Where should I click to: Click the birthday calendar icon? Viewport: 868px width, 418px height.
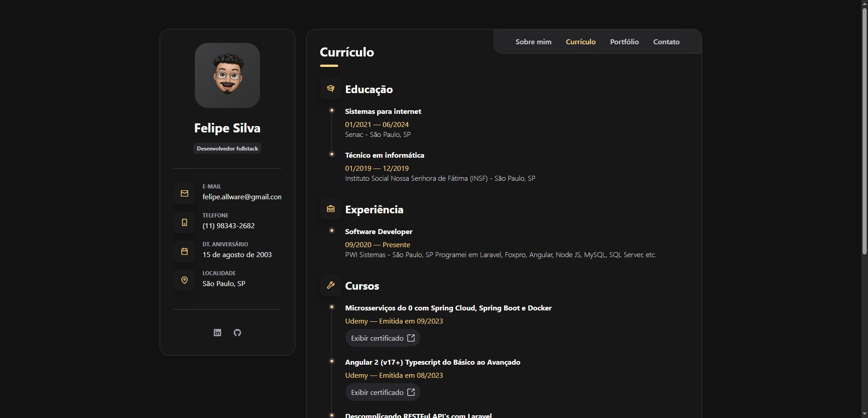pyautogui.click(x=184, y=251)
